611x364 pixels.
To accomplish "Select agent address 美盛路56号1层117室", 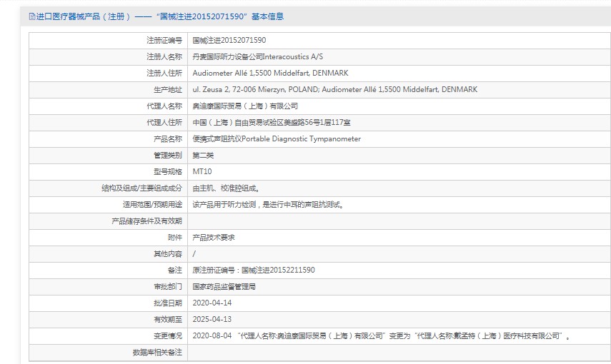I will coord(272,122).
